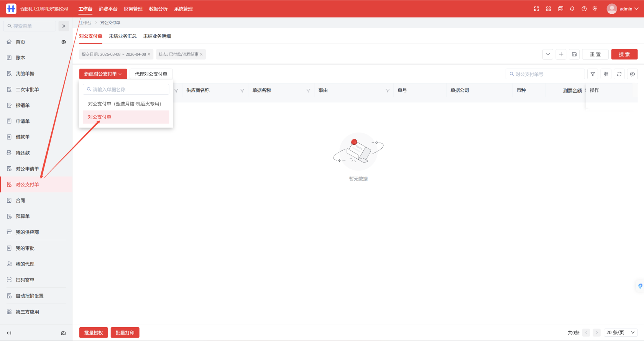
Task: Switch to the 未结业务汇总 tab
Action: 123,36
